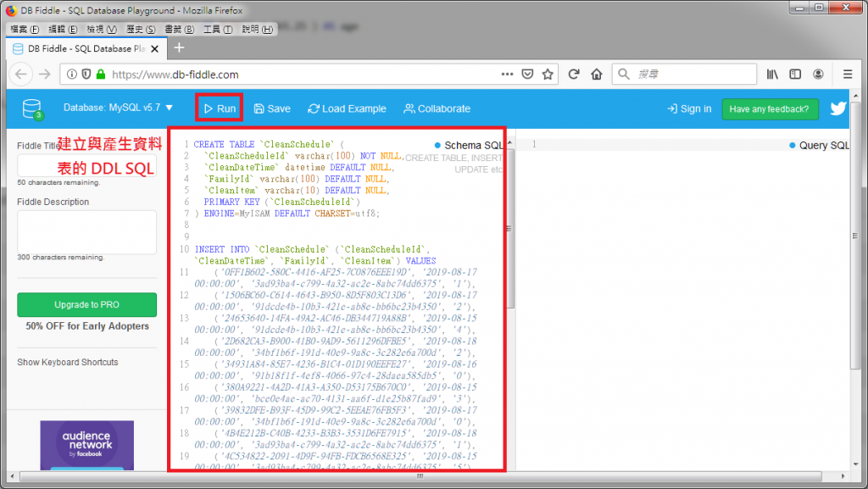Load an example fiddle

(x=347, y=108)
